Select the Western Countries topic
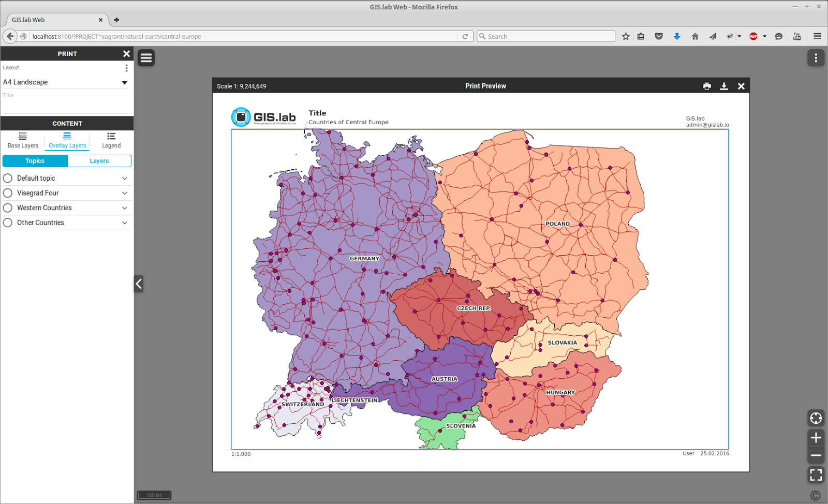The image size is (828, 504). coord(8,207)
